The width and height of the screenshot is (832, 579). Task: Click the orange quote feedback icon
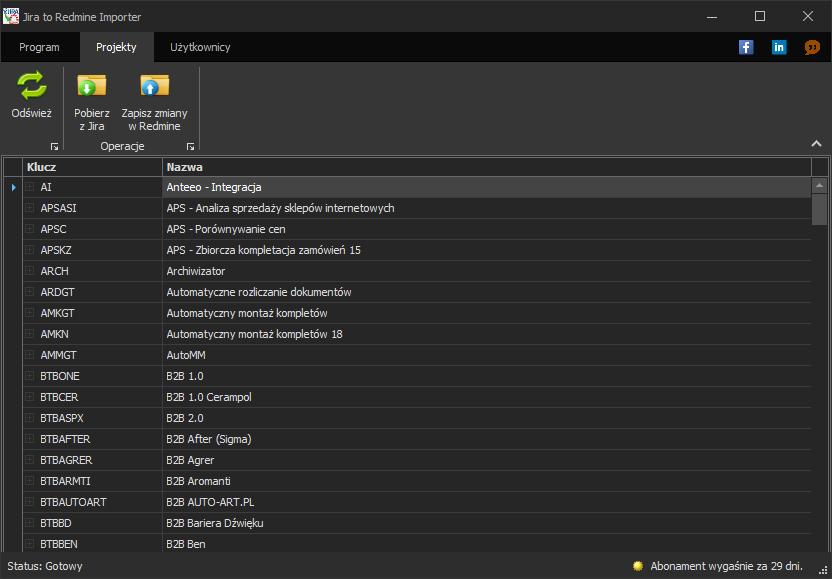click(812, 47)
